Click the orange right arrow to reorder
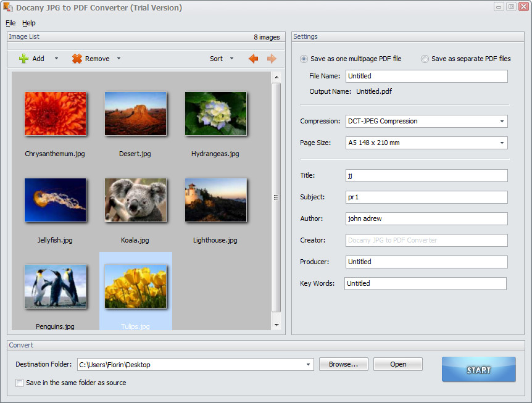This screenshot has height=403, width=532. tap(272, 59)
